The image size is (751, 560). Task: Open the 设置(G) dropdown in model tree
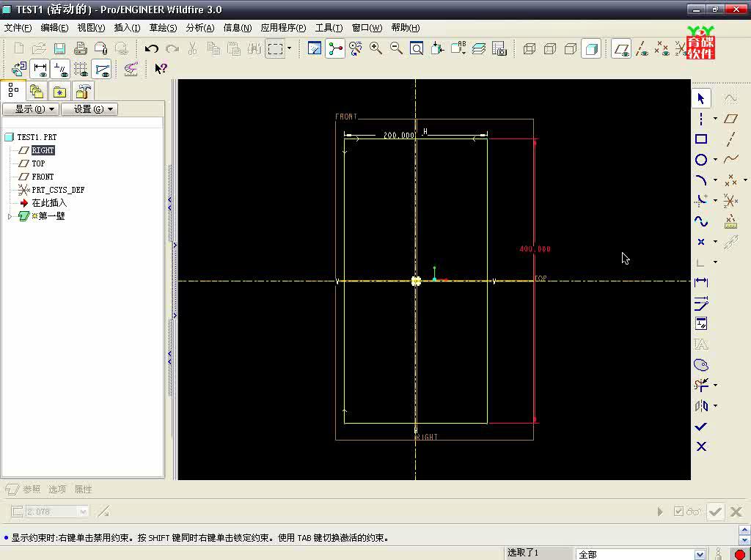click(x=89, y=109)
